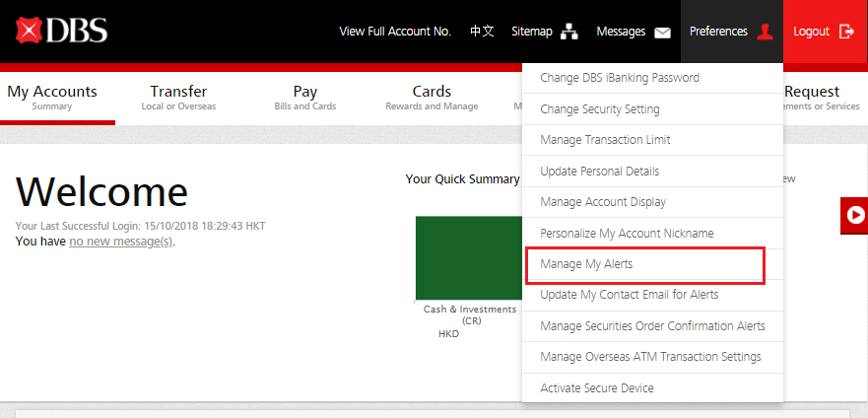Expand the Cards rewards menu
This screenshot has width=868, height=418.
(432, 97)
